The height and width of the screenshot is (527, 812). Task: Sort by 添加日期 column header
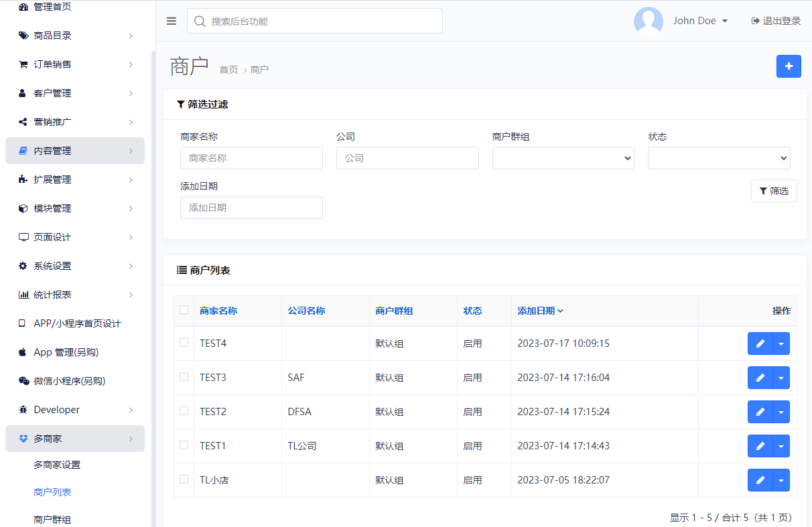tap(540, 311)
